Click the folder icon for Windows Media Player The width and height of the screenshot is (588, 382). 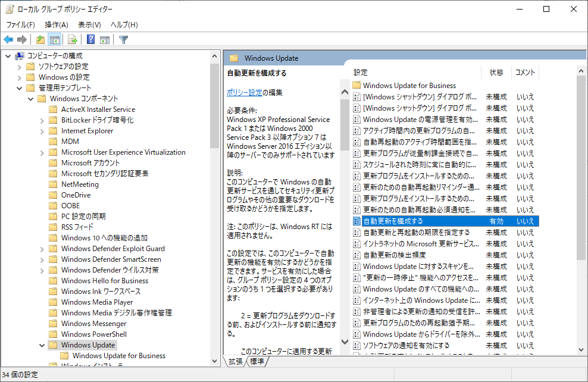[x=54, y=302]
